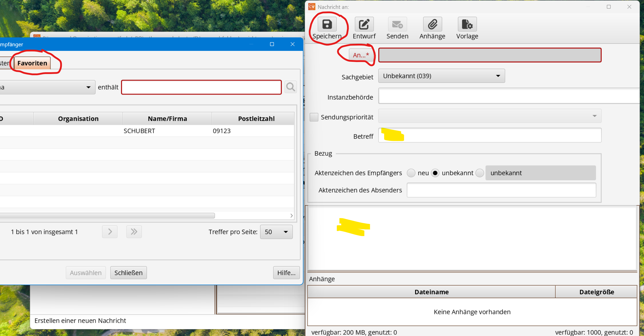Open the Sachgebiet Unbekannt (039) dropdown

pos(441,76)
